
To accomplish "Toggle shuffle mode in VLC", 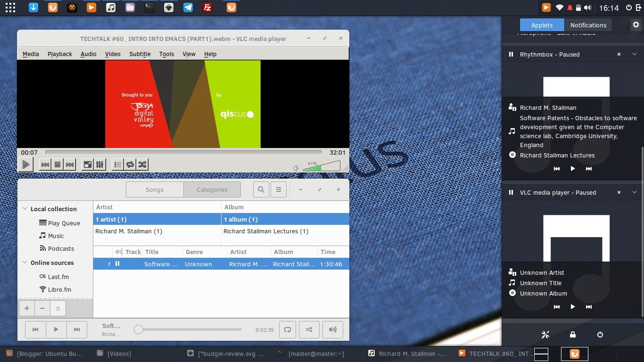I will (142, 165).
